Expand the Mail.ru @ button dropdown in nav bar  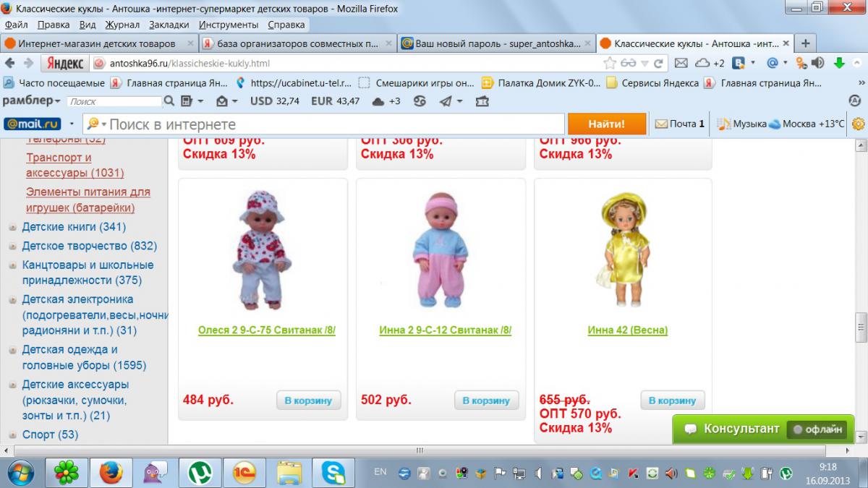point(786,63)
